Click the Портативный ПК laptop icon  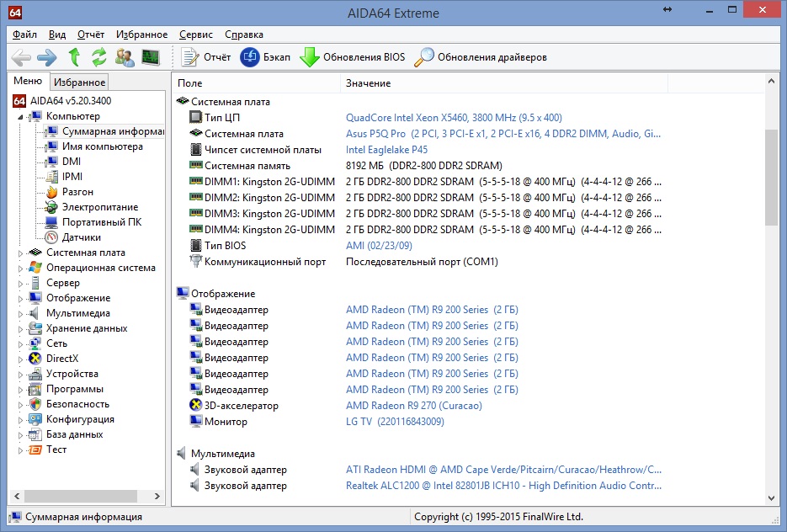[x=51, y=222]
